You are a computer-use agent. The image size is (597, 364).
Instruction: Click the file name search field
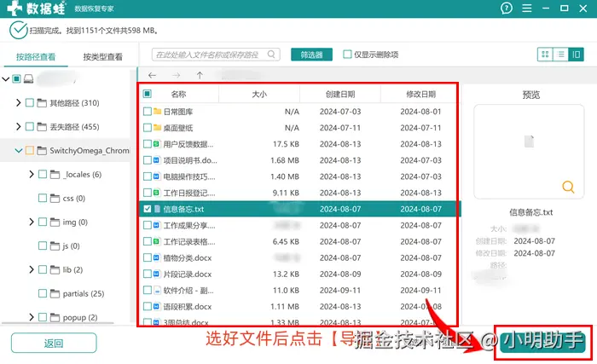point(216,55)
